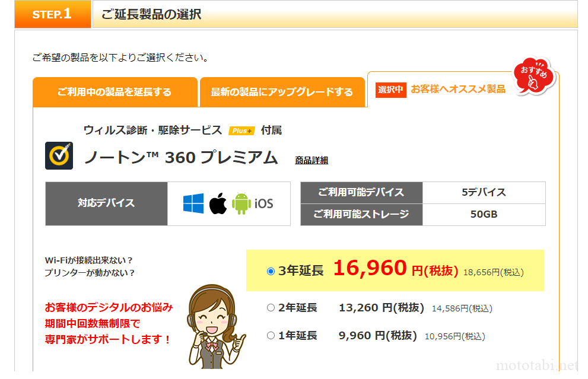Click the Apple logo icon
This screenshot has width=588, height=379.
pos(218,203)
